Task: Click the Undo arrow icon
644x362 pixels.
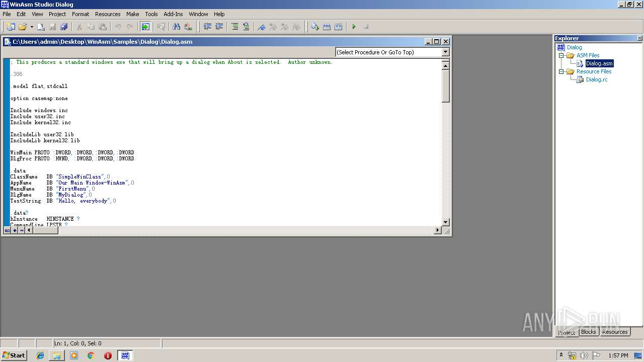Action: pyautogui.click(x=118, y=27)
